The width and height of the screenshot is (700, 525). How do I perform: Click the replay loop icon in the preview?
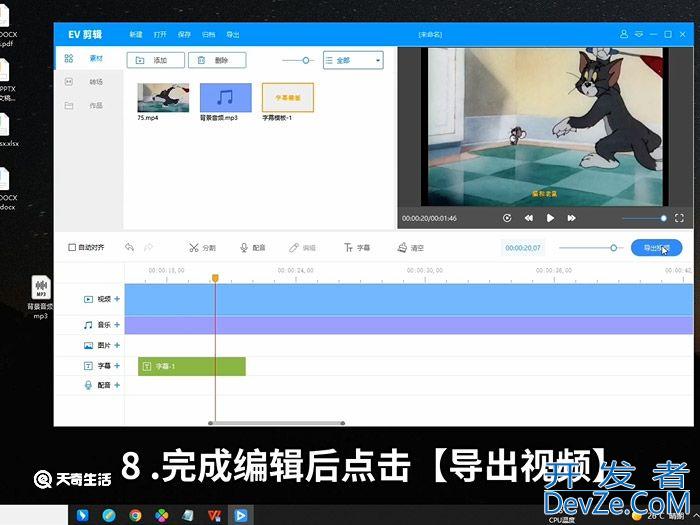coord(507,218)
